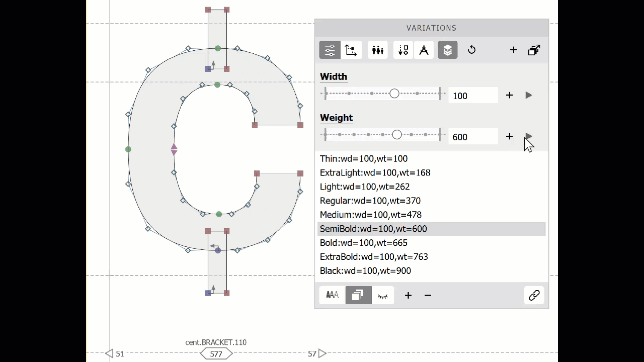Click the green node at outer top of c
Image resolution: width=644 pixels, height=362 pixels.
point(218,48)
